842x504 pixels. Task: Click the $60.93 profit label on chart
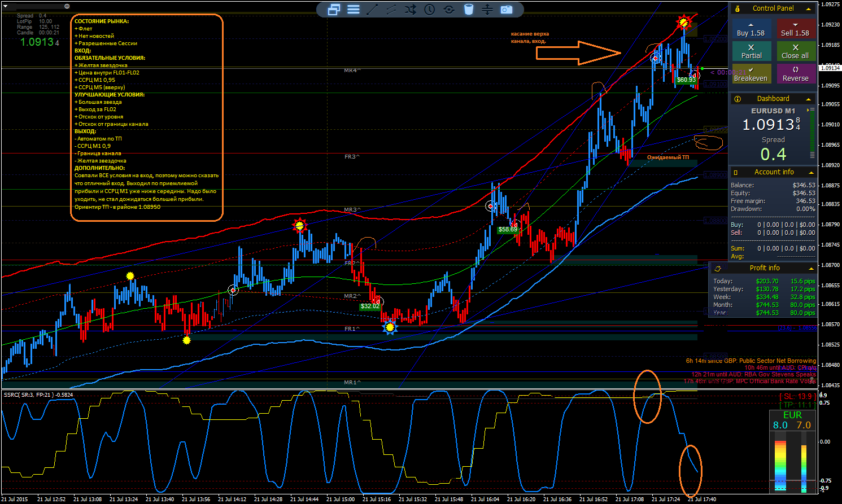point(686,80)
